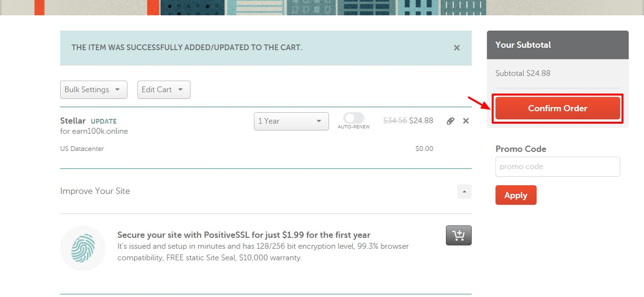Dismiss the successfully added notification
The image size is (644, 297).
[457, 48]
